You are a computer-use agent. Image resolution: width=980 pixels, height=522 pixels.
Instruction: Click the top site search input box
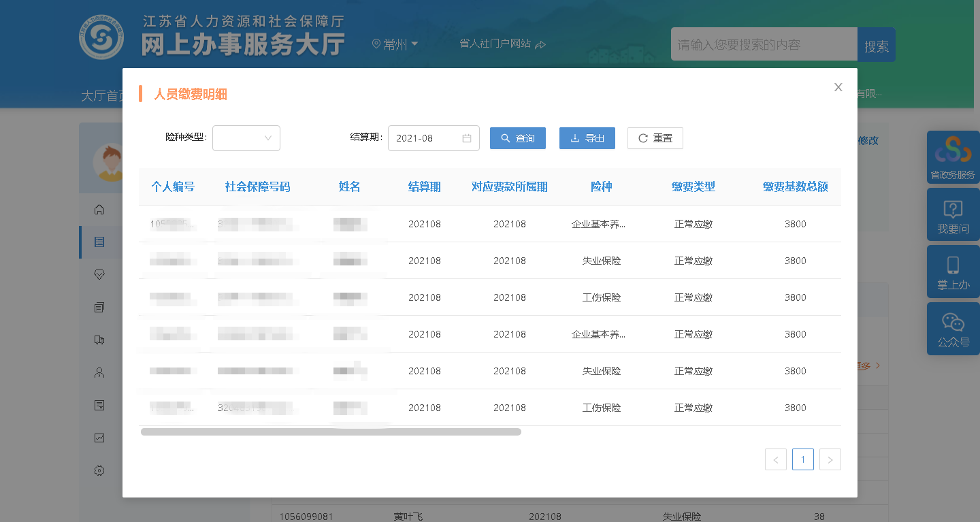coord(764,44)
